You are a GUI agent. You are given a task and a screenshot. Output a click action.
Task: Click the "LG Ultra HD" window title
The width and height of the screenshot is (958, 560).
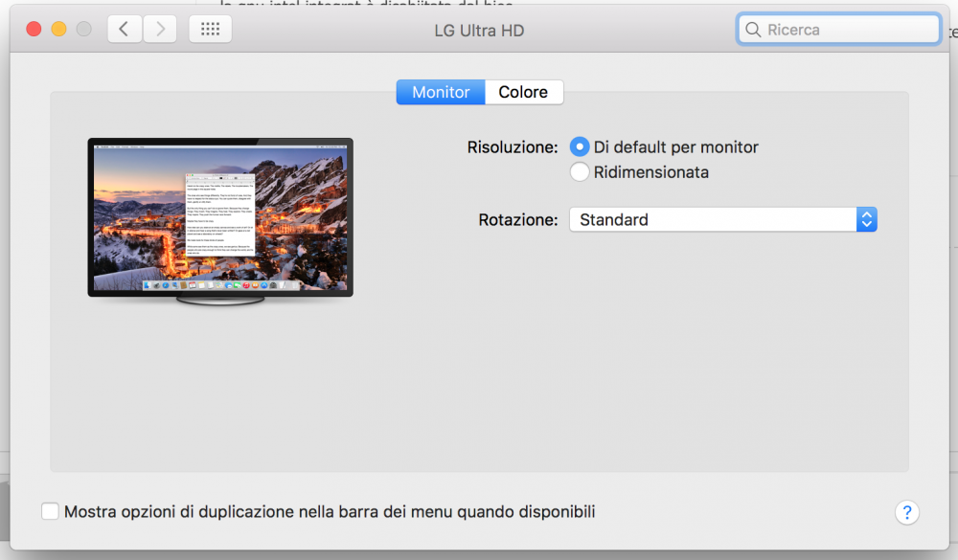click(479, 31)
